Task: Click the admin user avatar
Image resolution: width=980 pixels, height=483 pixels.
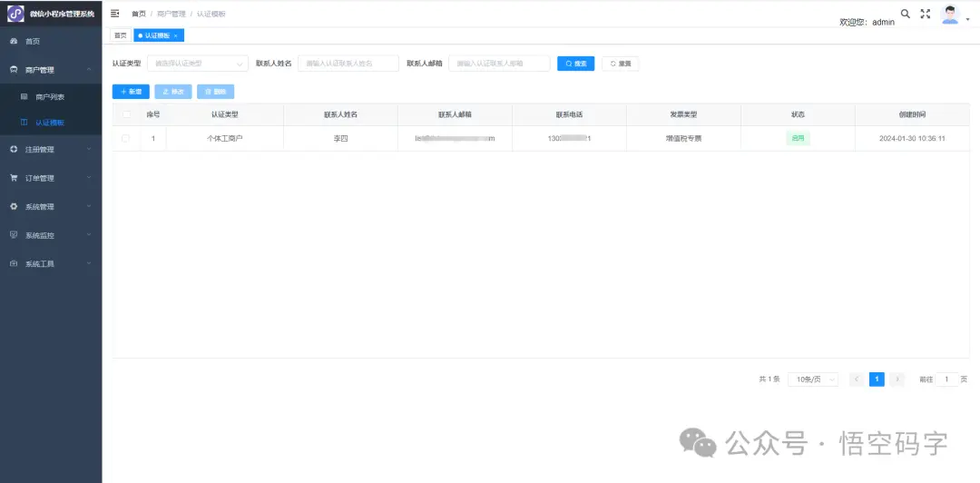Action: coord(950,15)
